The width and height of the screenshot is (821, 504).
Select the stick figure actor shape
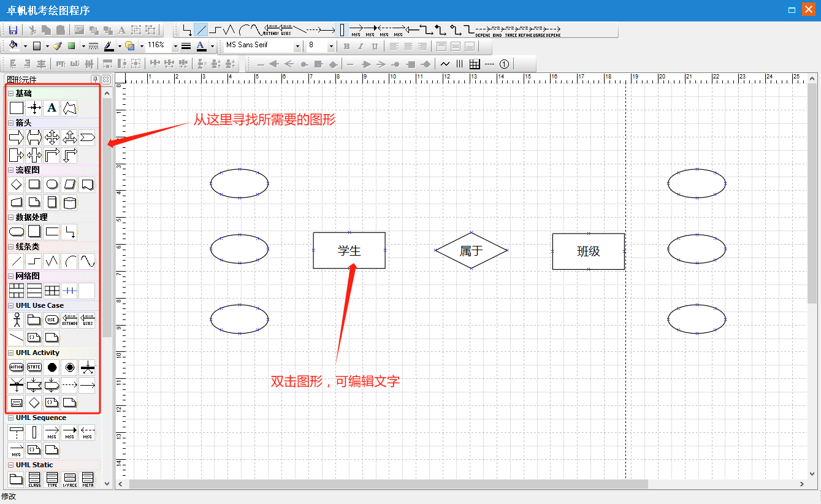[17, 319]
